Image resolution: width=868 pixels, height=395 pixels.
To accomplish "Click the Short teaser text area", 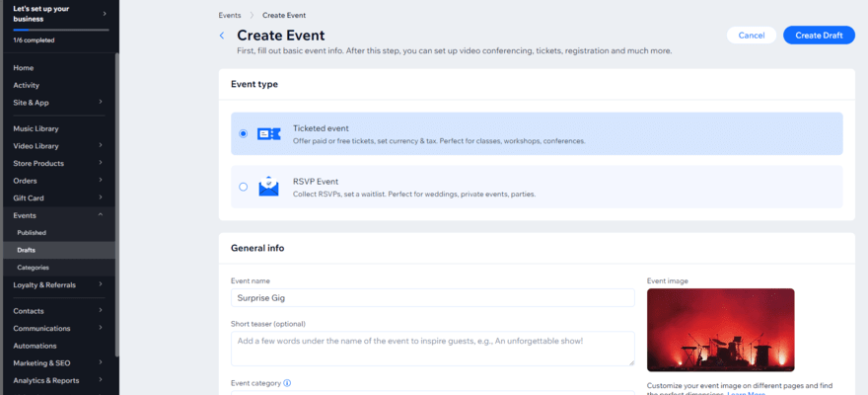I will coord(432,349).
